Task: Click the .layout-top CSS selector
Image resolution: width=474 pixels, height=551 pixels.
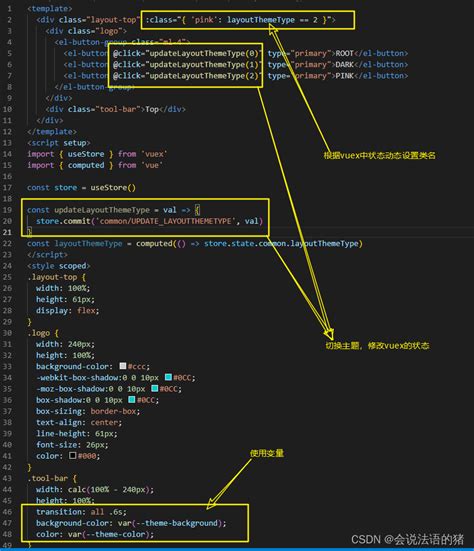Action: click(x=52, y=277)
